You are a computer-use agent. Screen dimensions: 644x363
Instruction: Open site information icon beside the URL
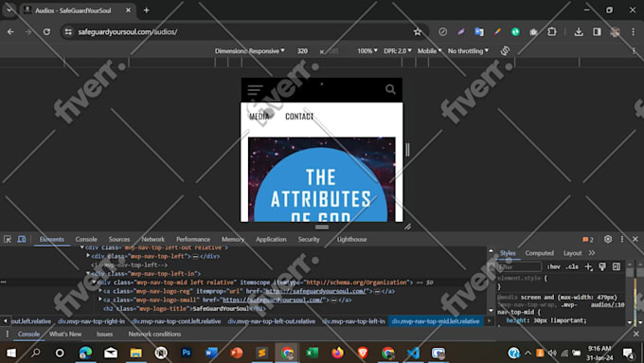(68, 31)
